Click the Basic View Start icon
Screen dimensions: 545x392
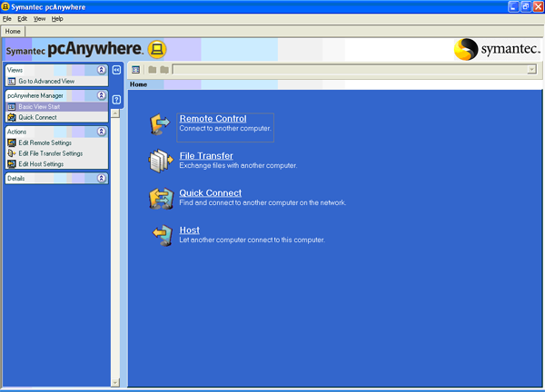tap(12, 107)
